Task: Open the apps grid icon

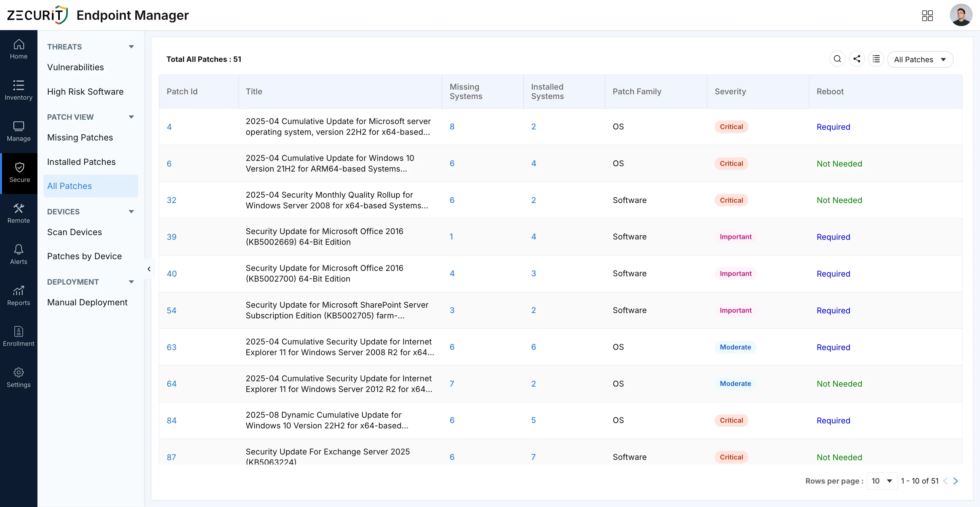Action: (x=928, y=16)
